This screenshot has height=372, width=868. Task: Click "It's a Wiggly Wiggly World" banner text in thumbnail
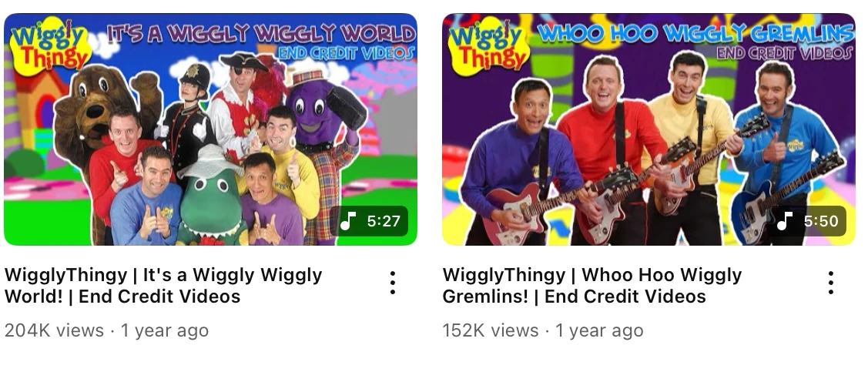[x=260, y=34]
